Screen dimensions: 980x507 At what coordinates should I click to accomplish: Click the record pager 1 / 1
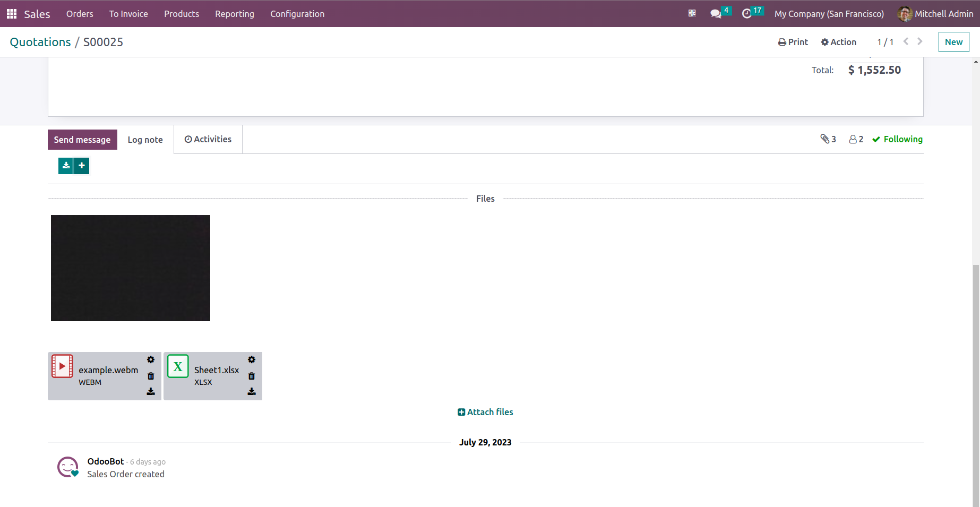885,42
